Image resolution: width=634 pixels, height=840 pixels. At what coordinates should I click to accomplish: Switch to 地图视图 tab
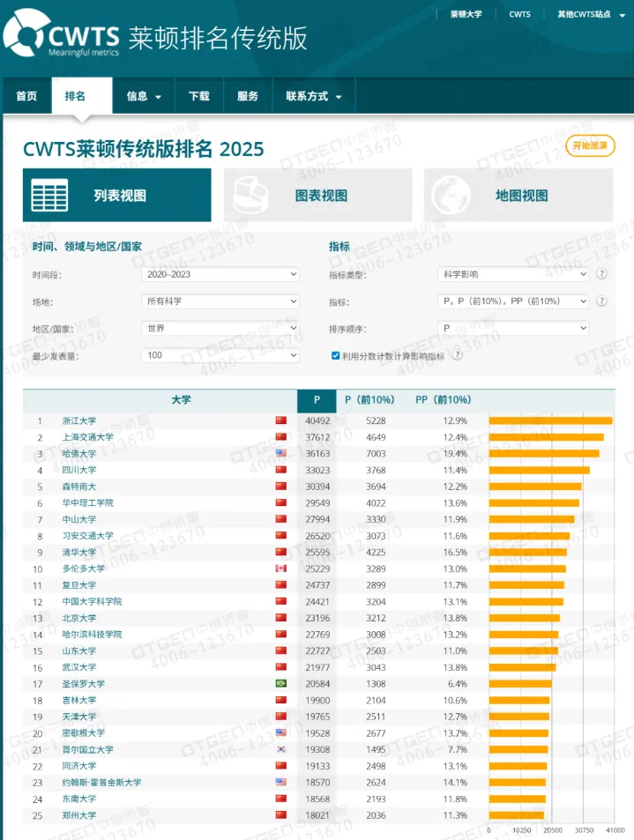click(518, 195)
